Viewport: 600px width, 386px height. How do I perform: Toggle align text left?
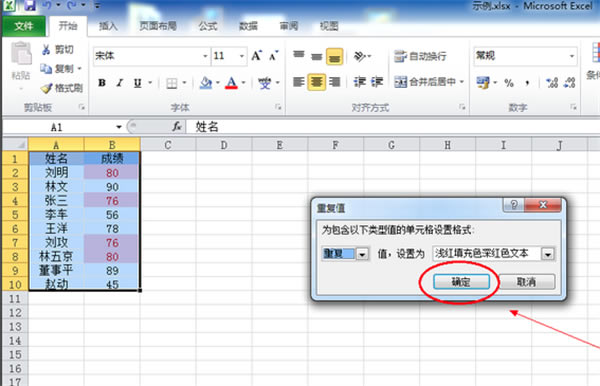299,82
